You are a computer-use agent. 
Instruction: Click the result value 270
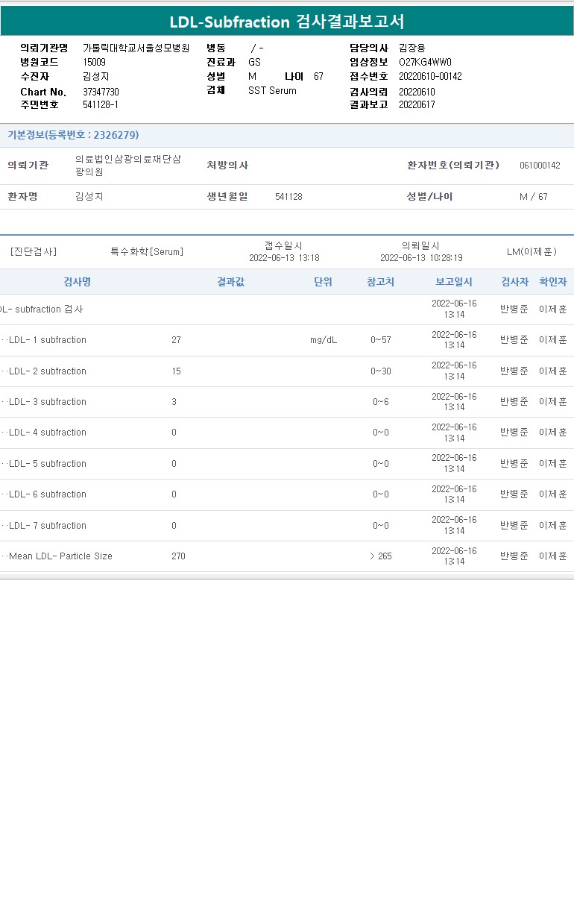[x=178, y=556]
